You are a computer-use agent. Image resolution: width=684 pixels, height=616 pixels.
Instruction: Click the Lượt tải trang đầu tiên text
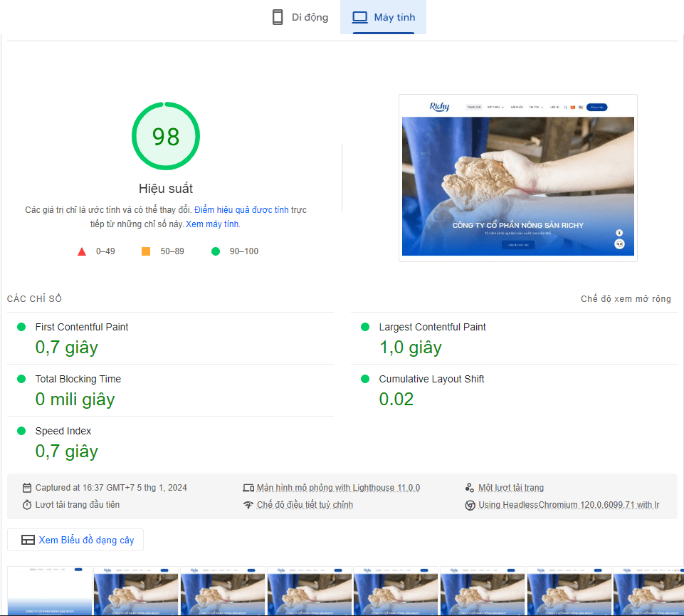tap(77, 505)
